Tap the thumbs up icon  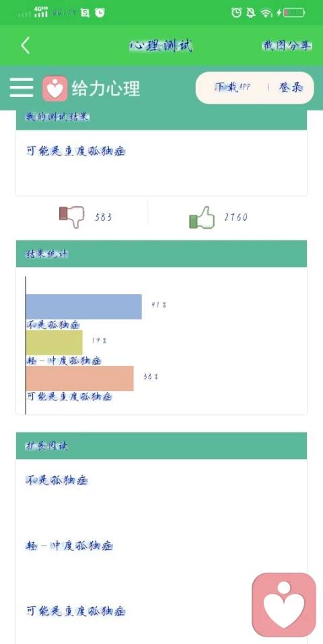click(x=202, y=217)
